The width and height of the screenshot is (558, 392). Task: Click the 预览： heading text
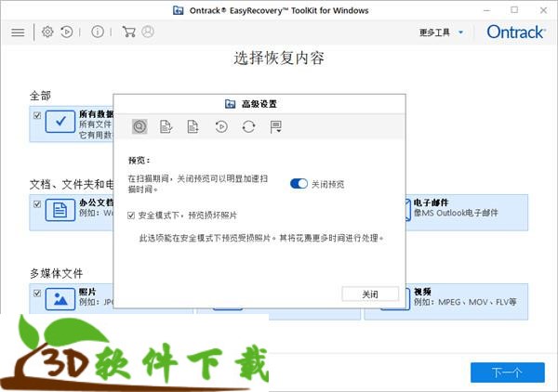click(139, 161)
